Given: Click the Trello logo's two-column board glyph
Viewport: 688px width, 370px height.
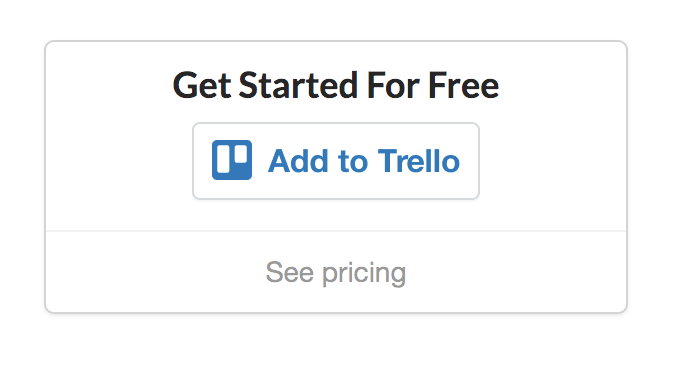Looking at the screenshot, I should click(232, 160).
